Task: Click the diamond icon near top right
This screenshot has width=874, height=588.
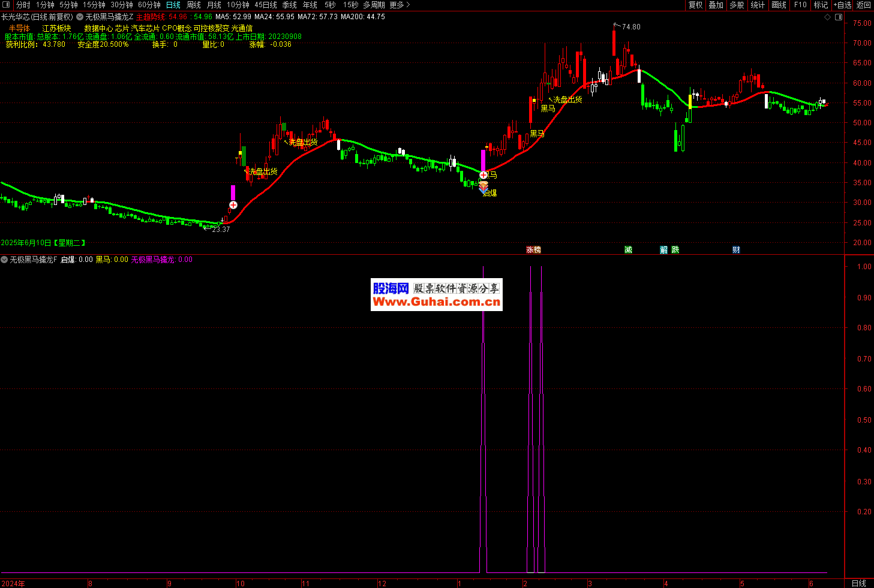Action: (828, 17)
